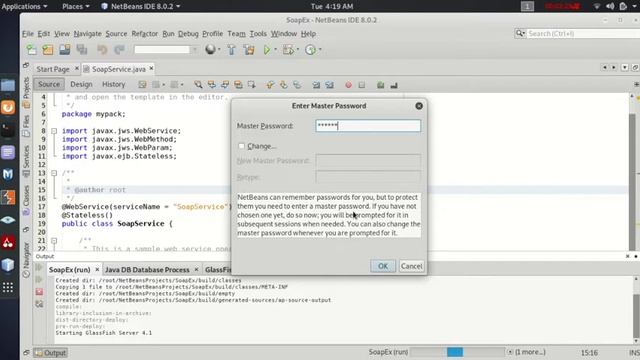Click the Uncomment code icon
Viewport: 640px width, 360px height.
point(394,85)
